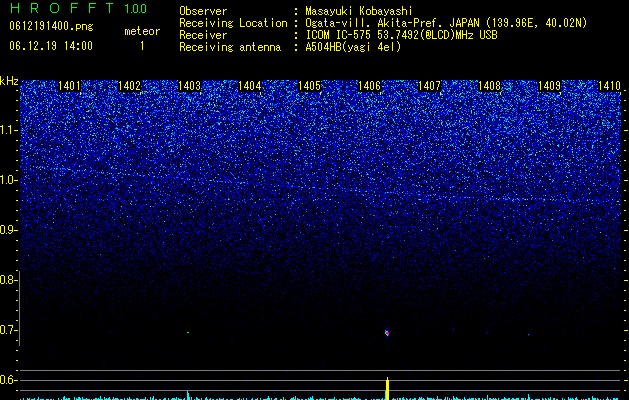The image size is (629, 400).
Task: Click the small cyan echo dot below 1403
Action: (x=188, y=332)
